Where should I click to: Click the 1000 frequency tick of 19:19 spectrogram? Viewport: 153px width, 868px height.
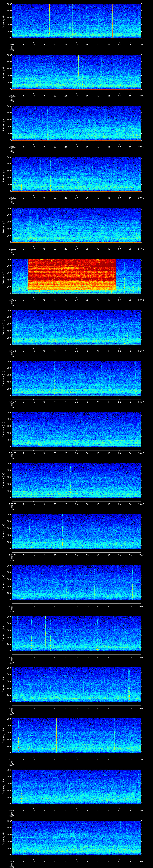point(8,157)
